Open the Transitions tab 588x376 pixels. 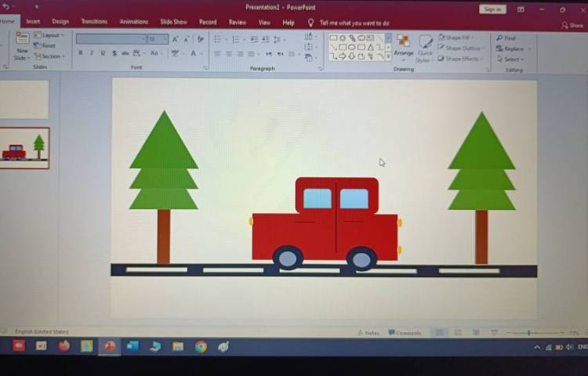94,22
